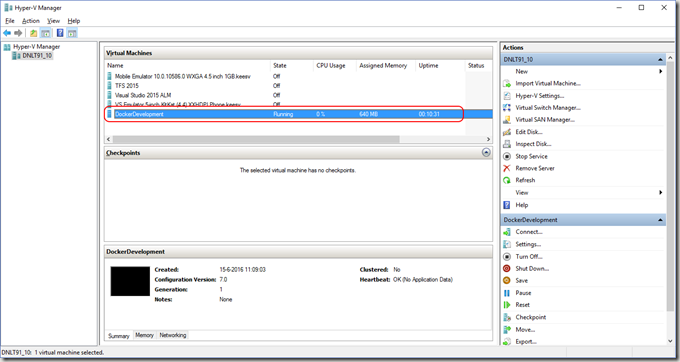This screenshot has width=680, height=362.
Task: Click the Up One Level folder icon
Action: click(33, 33)
